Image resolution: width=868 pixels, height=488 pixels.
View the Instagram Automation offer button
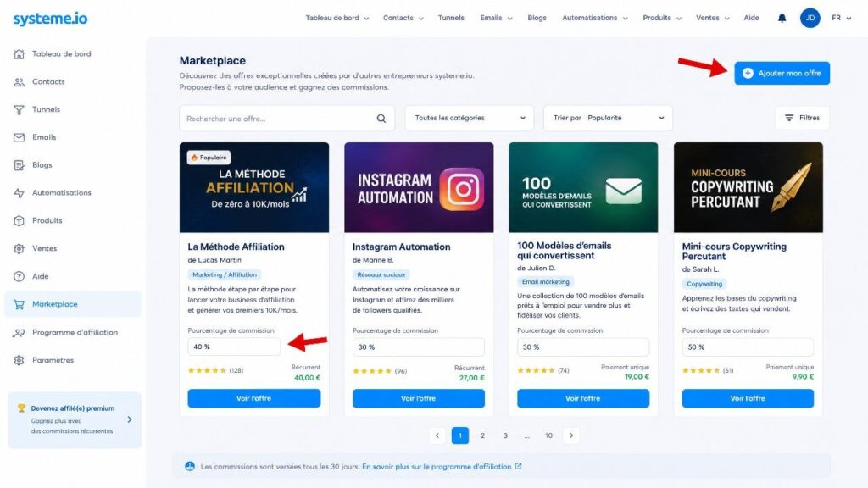(x=419, y=398)
